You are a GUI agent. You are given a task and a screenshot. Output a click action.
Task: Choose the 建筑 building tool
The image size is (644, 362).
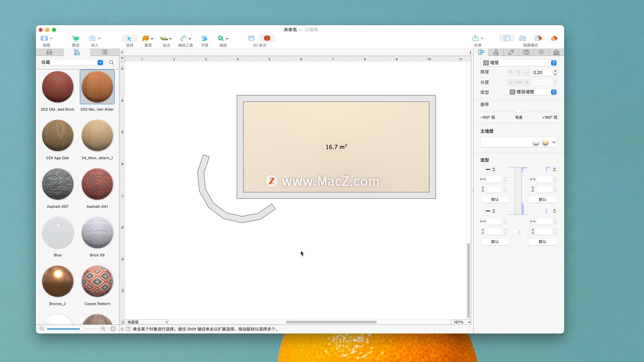(145, 38)
